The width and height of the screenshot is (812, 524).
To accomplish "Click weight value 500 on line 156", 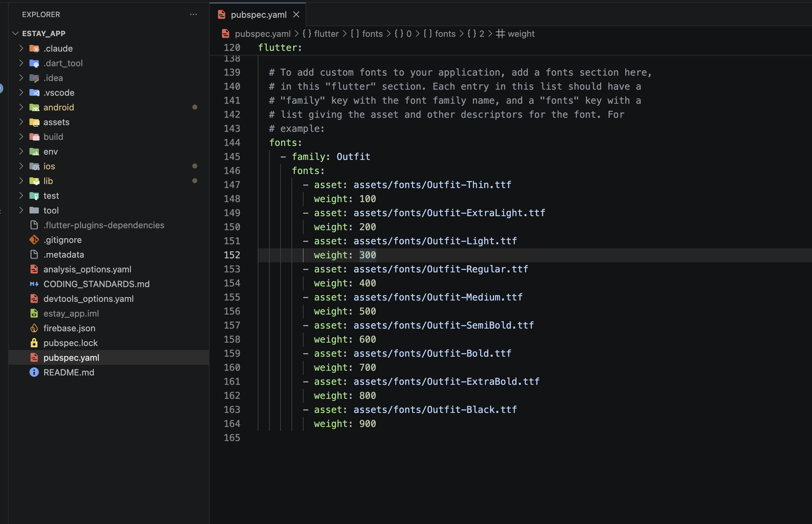I will pyautogui.click(x=368, y=311).
